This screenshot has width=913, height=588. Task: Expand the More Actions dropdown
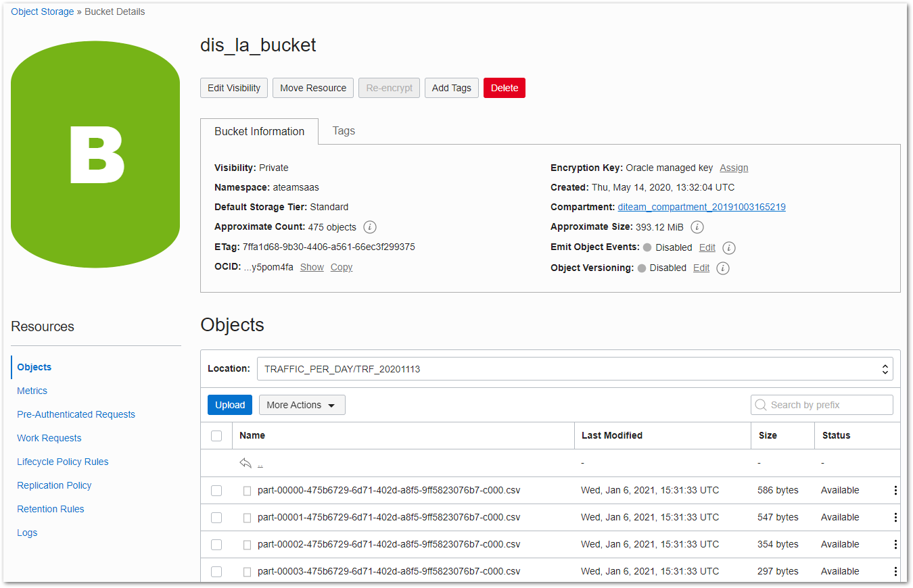[x=302, y=404]
